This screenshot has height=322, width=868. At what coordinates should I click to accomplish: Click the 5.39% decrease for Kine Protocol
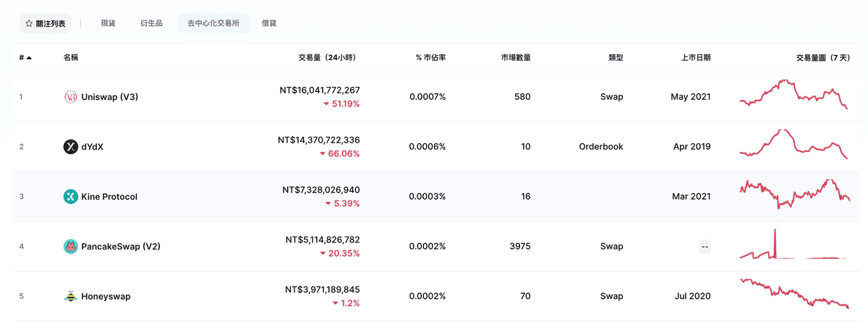pos(344,203)
